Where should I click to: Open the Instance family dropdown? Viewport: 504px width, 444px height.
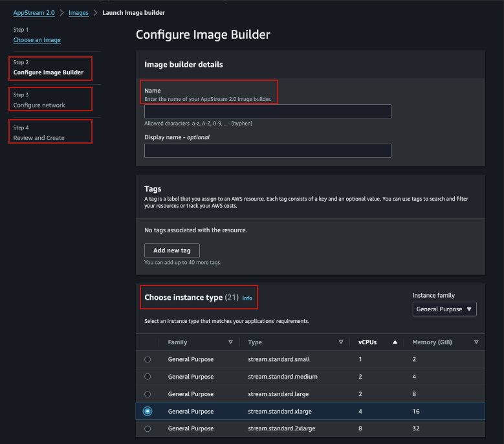click(444, 309)
